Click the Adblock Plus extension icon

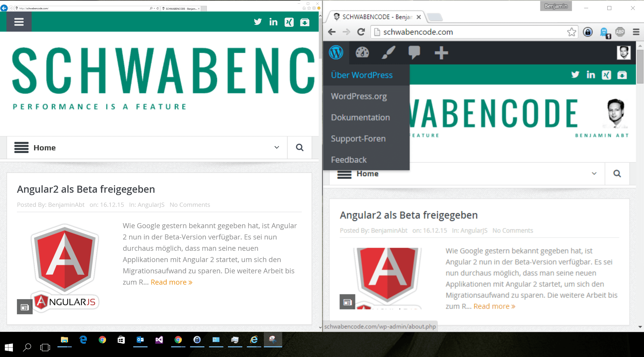(x=620, y=32)
